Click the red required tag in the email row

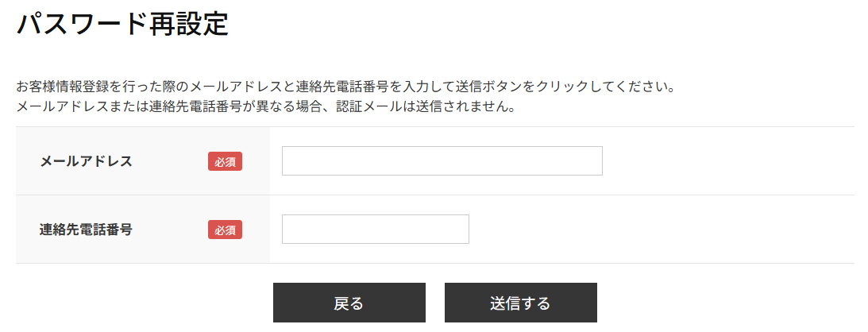click(225, 161)
